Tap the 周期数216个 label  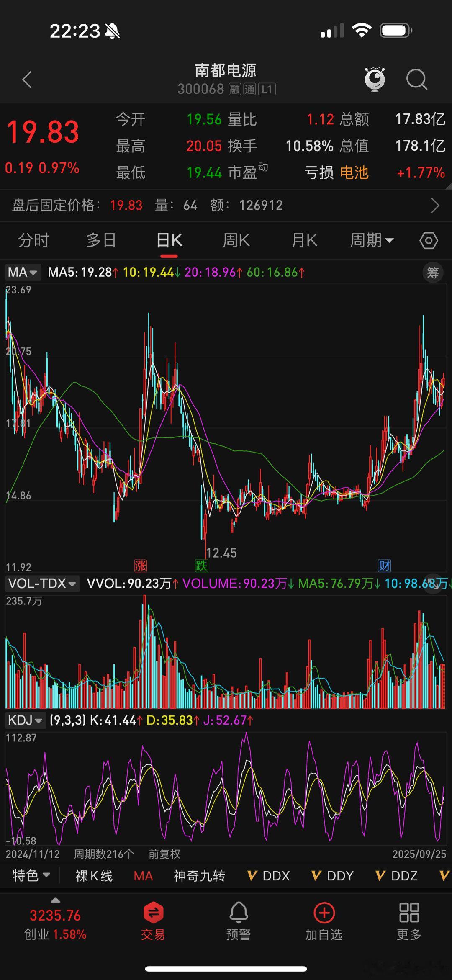104,854
